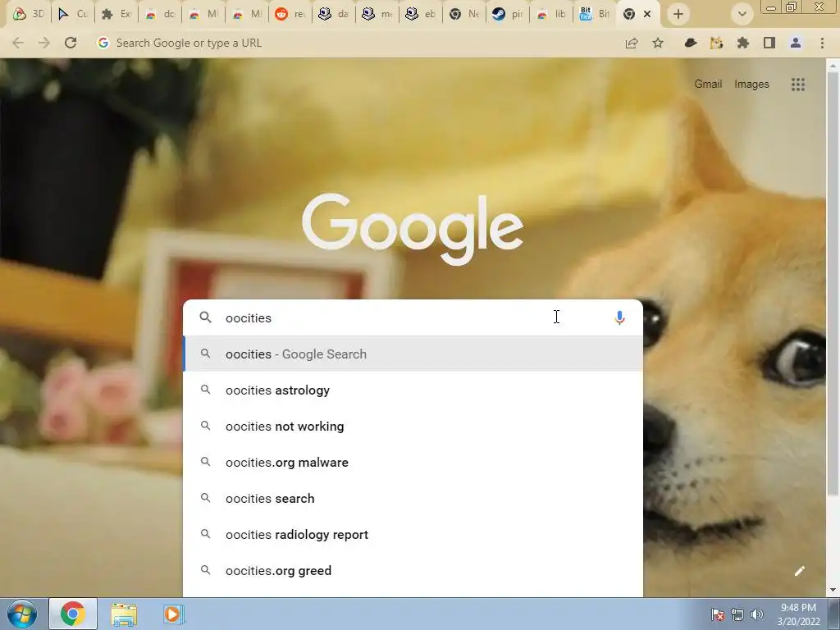Customize this page with pencil icon
The image size is (840, 630).
pos(799,571)
